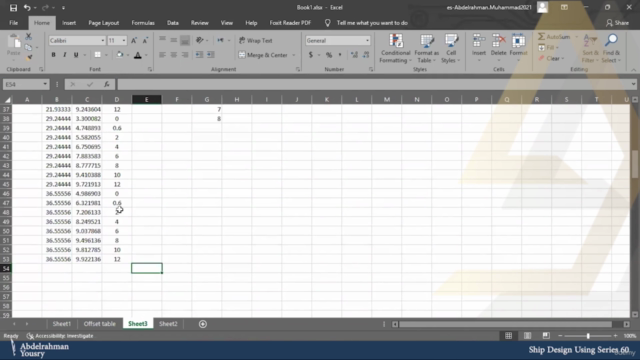640x360 pixels.
Task: Switch to the Insert ribbon tab
Action: 69,23
